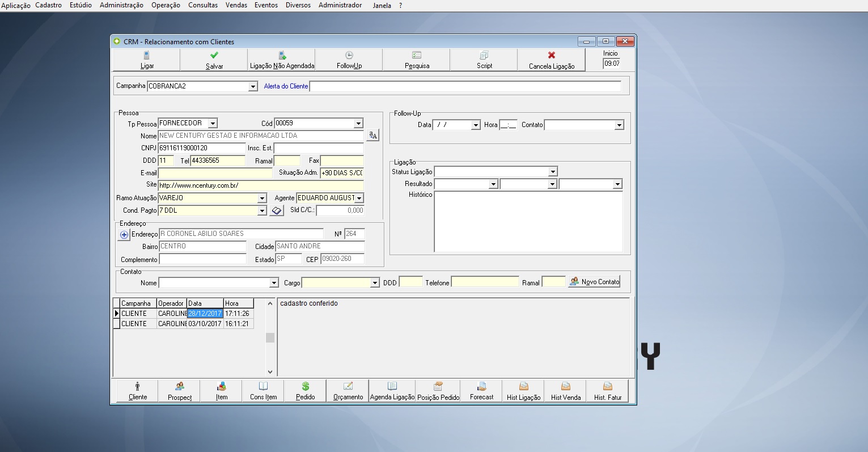Open the Cadastro menu

click(48, 5)
